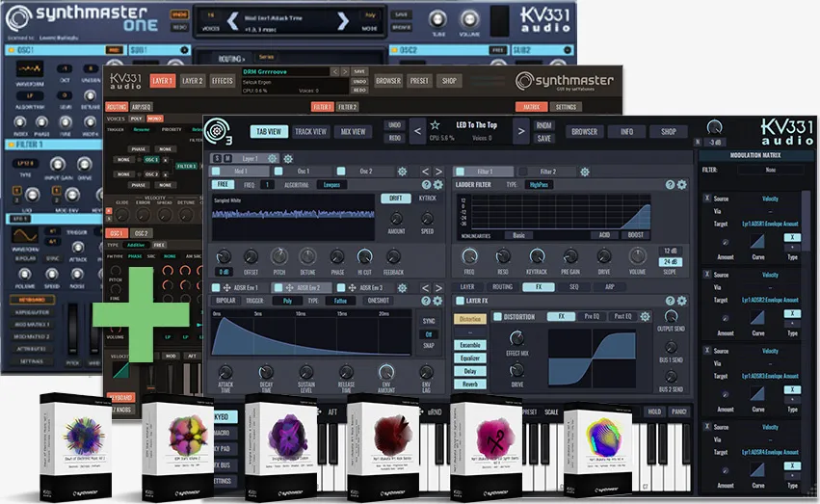The width and height of the screenshot is (820, 504).
Task: Turn on DRIFT toggle in oscillator panel
Action: click(x=396, y=199)
